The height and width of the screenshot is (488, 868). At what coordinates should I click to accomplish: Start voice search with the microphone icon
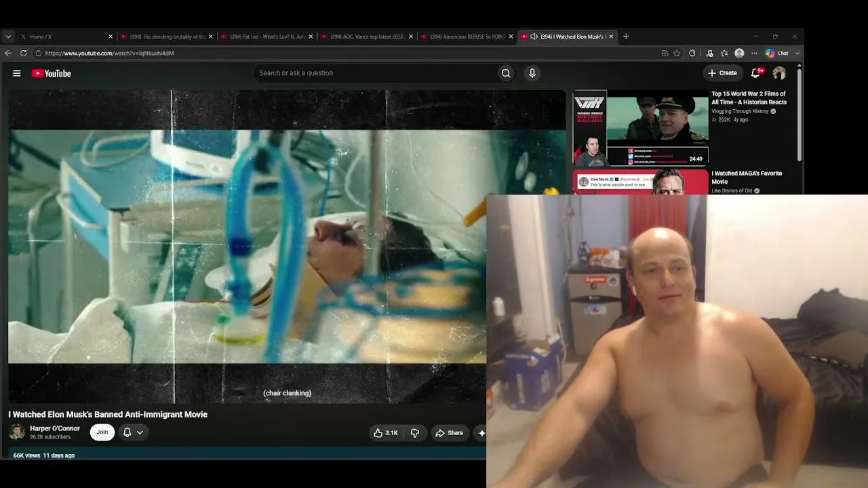tap(532, 73)
